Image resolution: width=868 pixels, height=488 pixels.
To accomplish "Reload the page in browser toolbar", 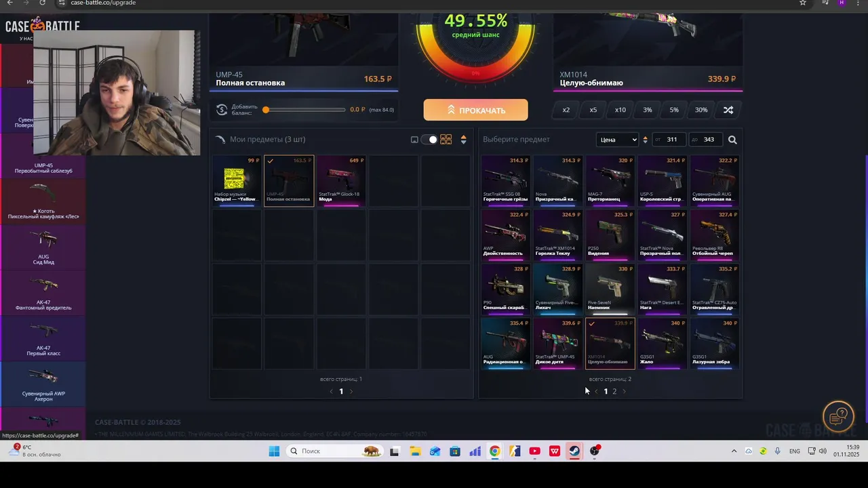I will [42, 3].
